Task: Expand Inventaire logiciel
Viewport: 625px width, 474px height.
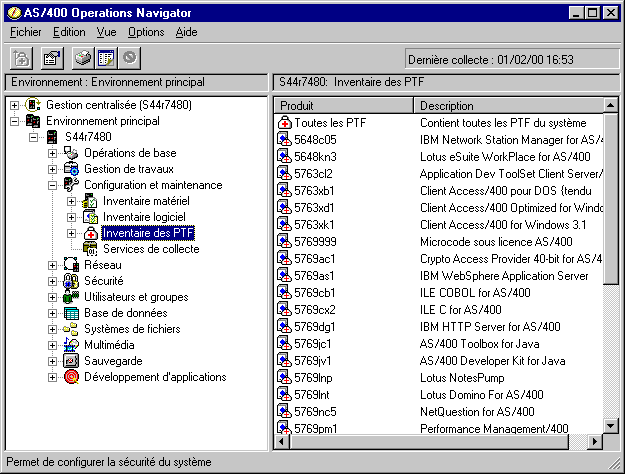Action: 71,217
